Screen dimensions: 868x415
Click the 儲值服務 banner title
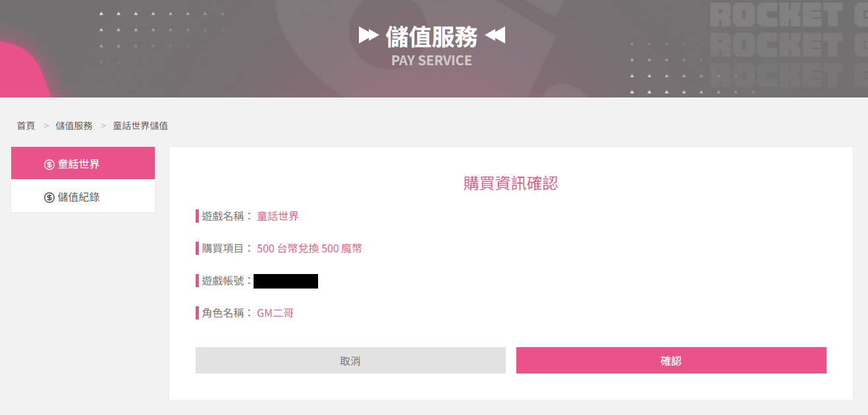pyautogui.click(x=432, y=37)
